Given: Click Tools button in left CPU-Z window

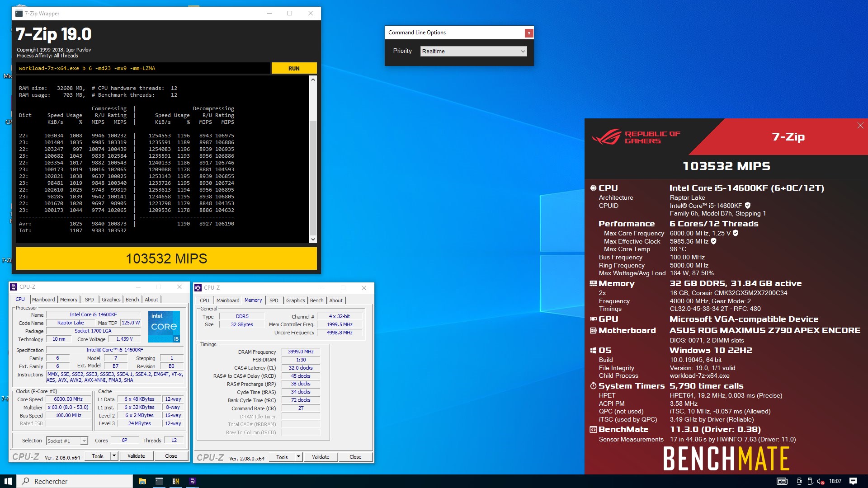Looking at the screenshot, I should 98,456.
